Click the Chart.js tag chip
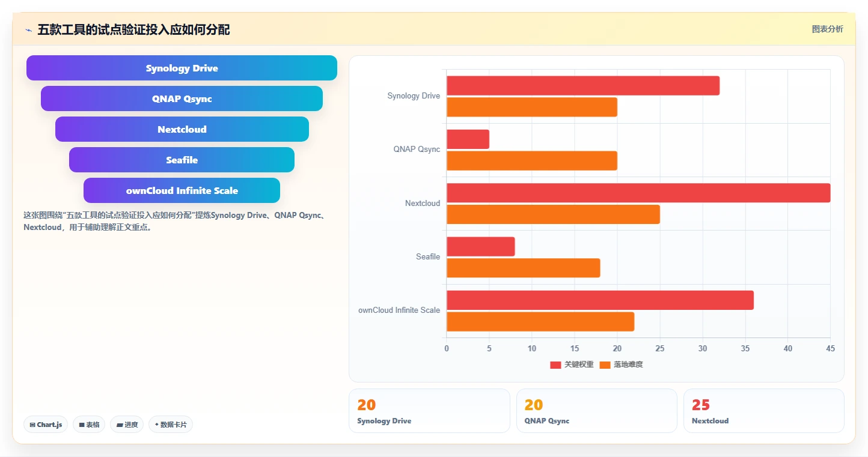The image size is (868, 457). [46, 425]
